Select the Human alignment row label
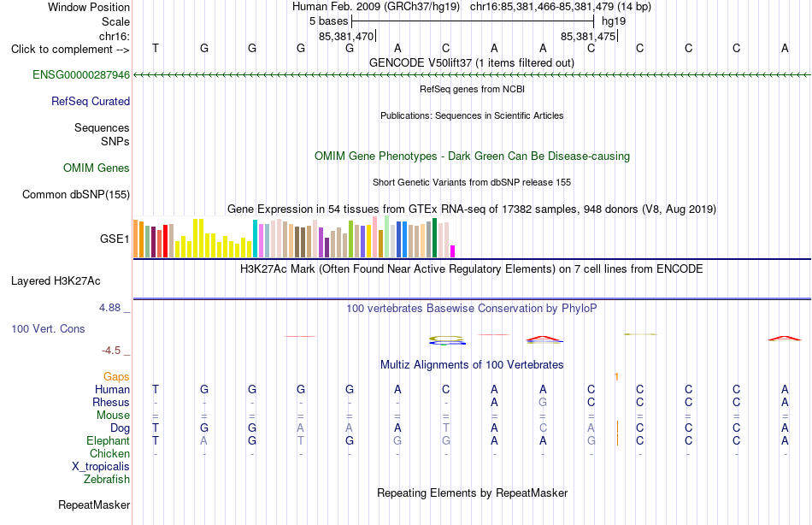The image size is (812, 525). pyautogui.click(x=112, y=390)
